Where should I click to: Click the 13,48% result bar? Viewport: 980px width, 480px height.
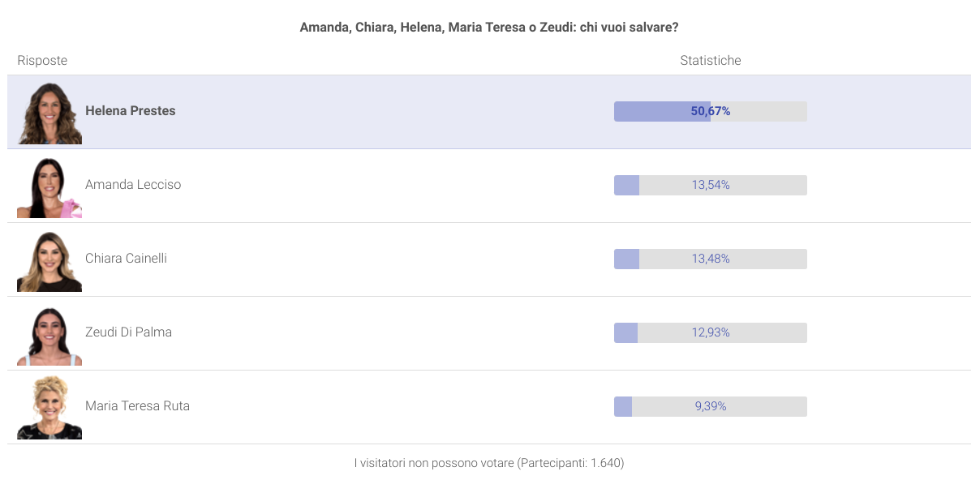coord(711,259)
